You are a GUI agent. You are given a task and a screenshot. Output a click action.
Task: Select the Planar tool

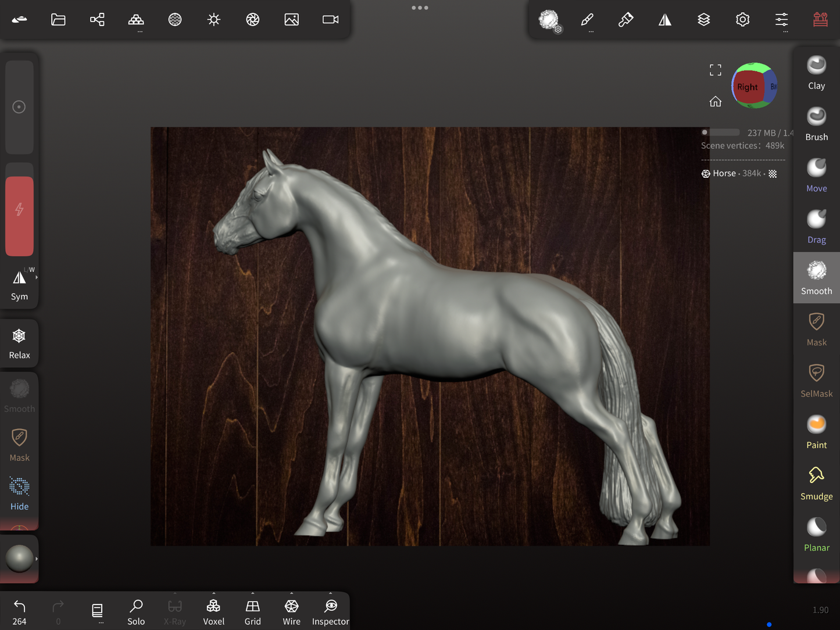tap(816, 534)
